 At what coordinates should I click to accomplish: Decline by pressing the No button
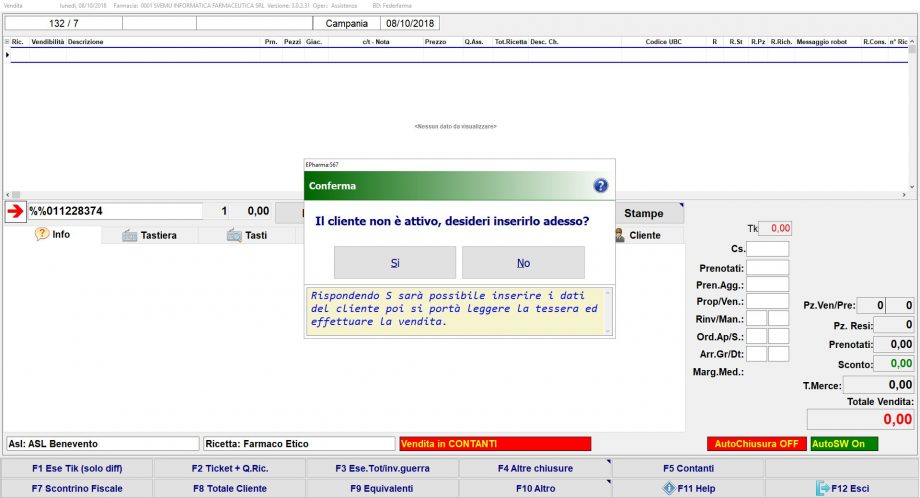523,263
